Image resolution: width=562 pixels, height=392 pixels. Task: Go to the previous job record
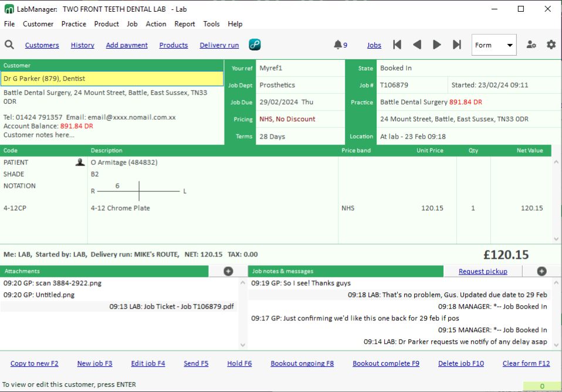tap(417, 45)
